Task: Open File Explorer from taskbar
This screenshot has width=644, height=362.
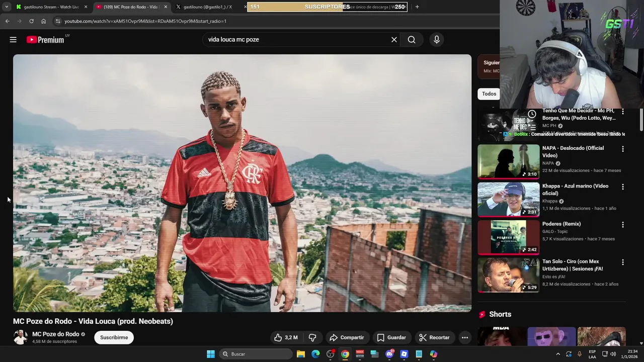Action: coord(301,354)
